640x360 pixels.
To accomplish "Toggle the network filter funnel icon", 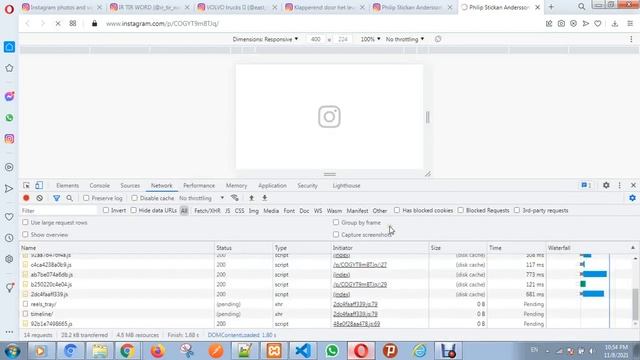I will tap(56, 198).
